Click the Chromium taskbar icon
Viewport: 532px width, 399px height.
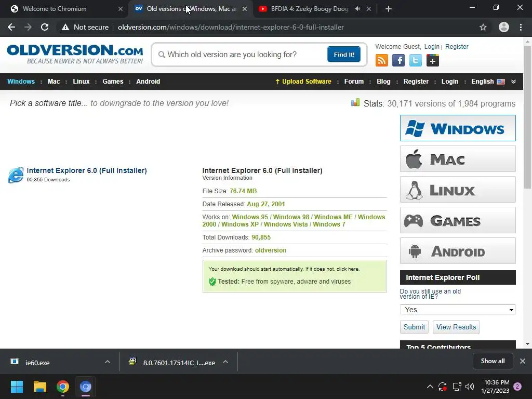(x=86, y=387)
